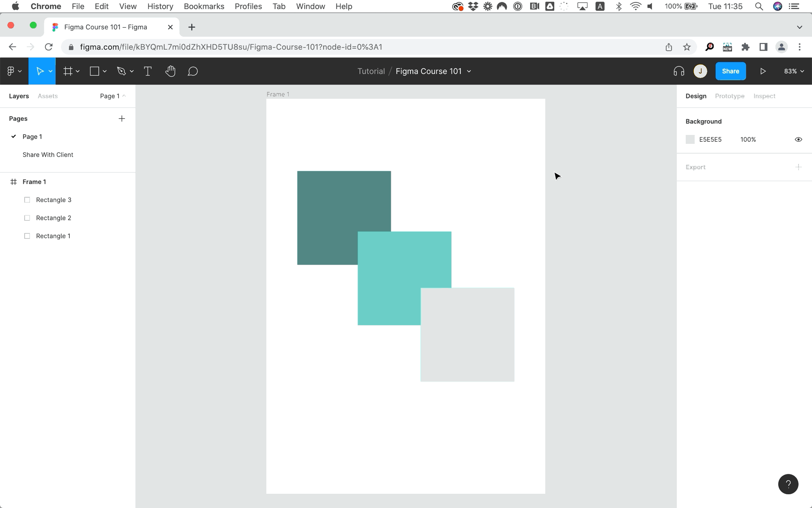Open Chrome profile icon
The image size is (812, 508).
[x=781, y=47]
